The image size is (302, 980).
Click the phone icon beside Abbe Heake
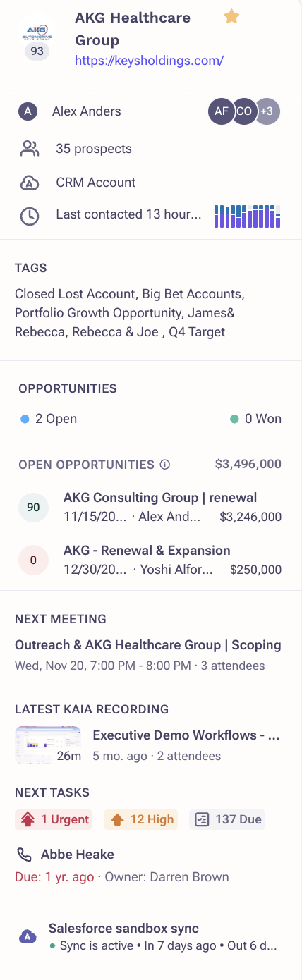(x=24, y=855)
